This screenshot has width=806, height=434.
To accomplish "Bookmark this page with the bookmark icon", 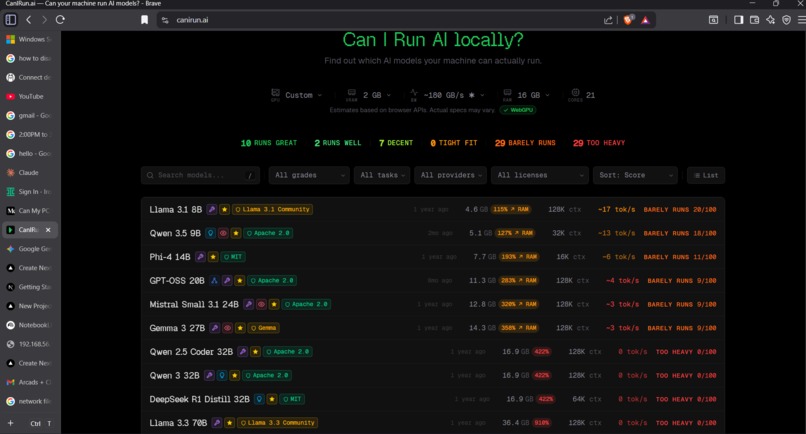I will [x=144, y=20].
